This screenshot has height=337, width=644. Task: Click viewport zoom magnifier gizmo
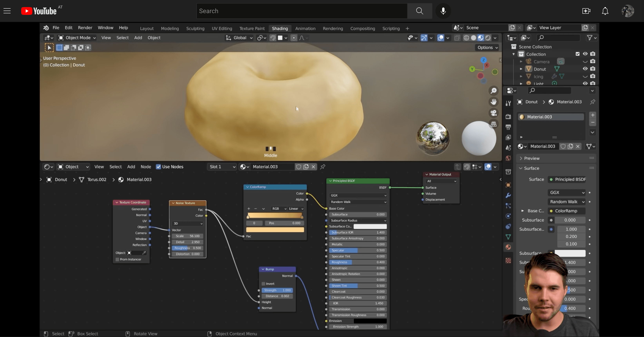coord(493,91)
